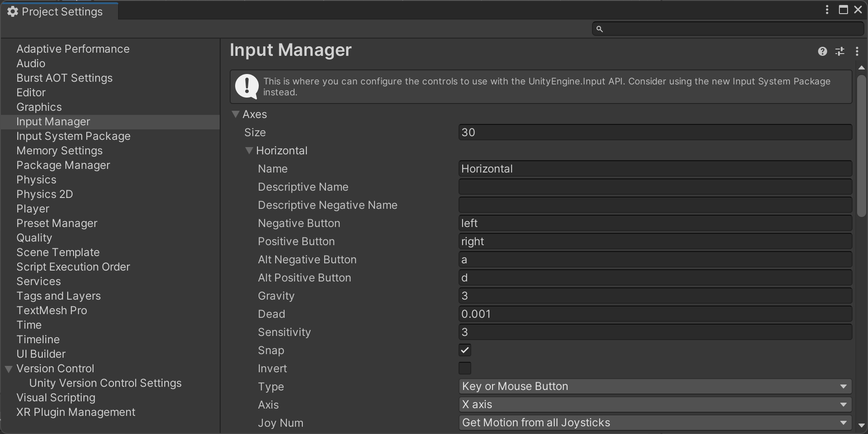
Task: Click the scrollbar down arrow
Action: (861, 425)
